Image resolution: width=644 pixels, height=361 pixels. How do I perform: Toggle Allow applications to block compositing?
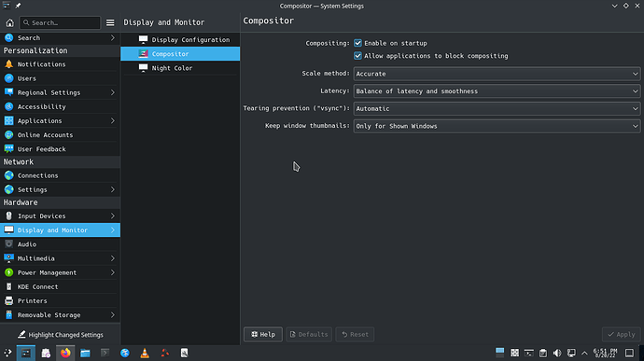point(357,56)
